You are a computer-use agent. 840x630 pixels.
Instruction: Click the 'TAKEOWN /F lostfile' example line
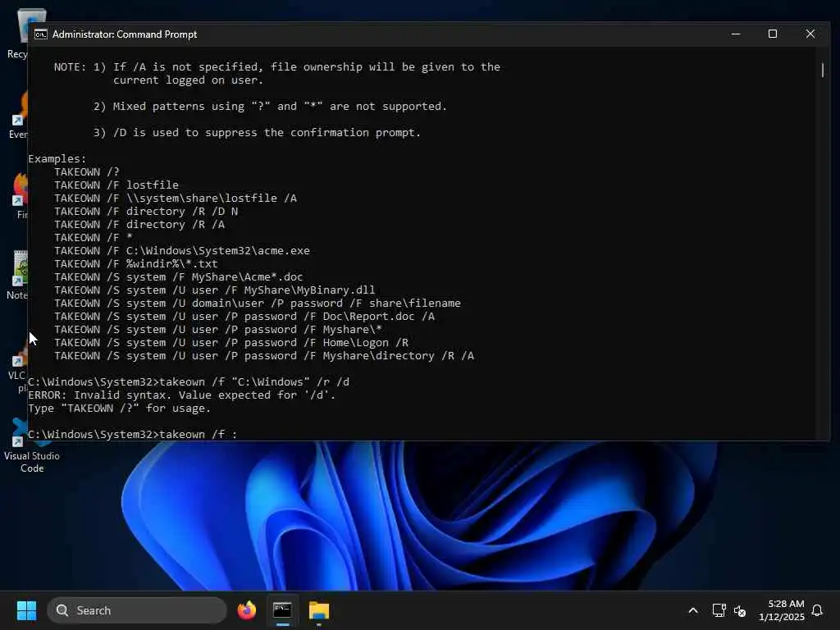coord(116,185)
